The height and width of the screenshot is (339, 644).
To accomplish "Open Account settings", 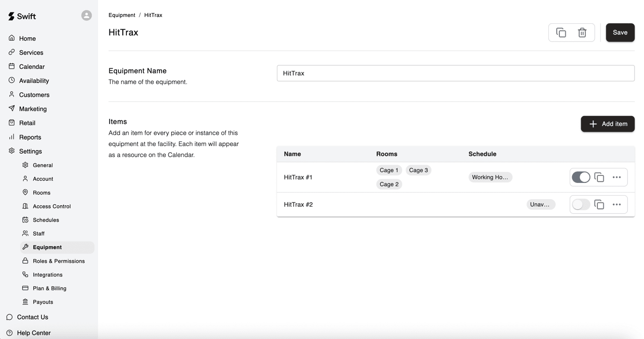I will 43,179.
